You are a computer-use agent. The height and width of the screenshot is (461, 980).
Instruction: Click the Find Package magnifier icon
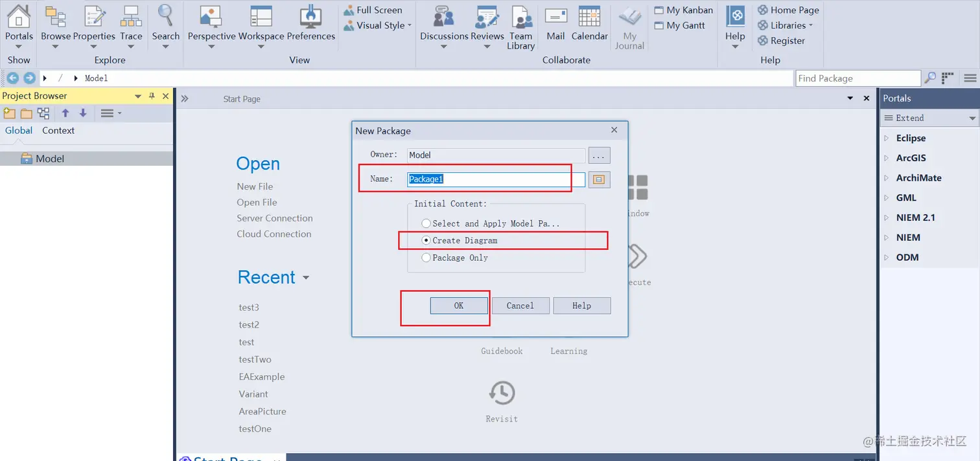pos(930,78)
